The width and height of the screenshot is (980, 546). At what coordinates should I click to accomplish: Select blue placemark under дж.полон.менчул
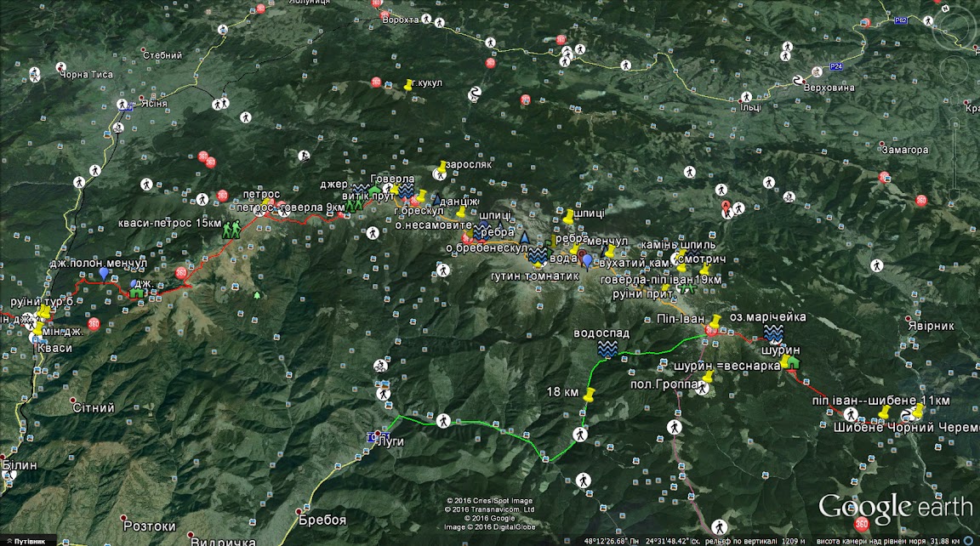coord(104,274)
